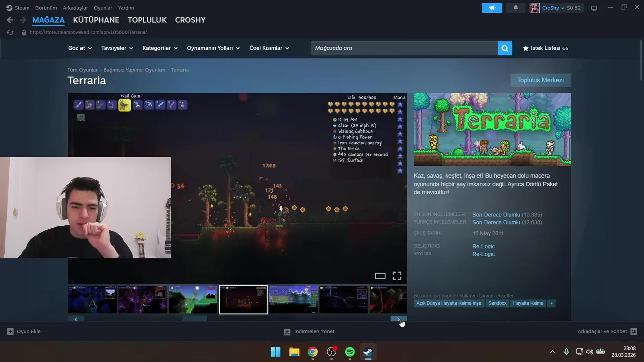Viewport: 644px width, 362px height.
Task: Click the store URL address text
Action: coord(88,32)
